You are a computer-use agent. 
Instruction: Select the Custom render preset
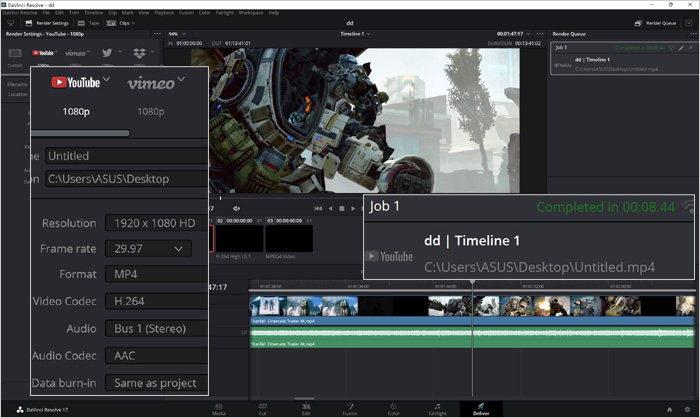pyautogui.click(x=15, y=57)
